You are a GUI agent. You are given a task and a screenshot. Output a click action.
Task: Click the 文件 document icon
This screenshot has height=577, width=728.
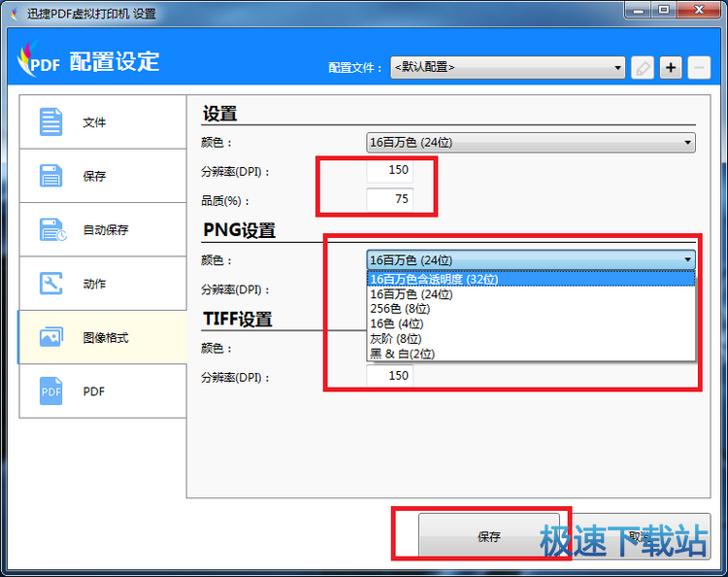point(50,121)
